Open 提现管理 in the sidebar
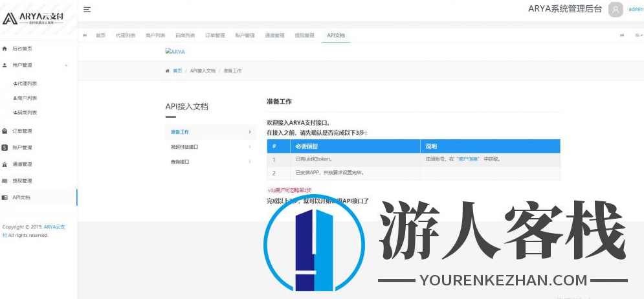This screenshot has height=299, width=644. 22,181
